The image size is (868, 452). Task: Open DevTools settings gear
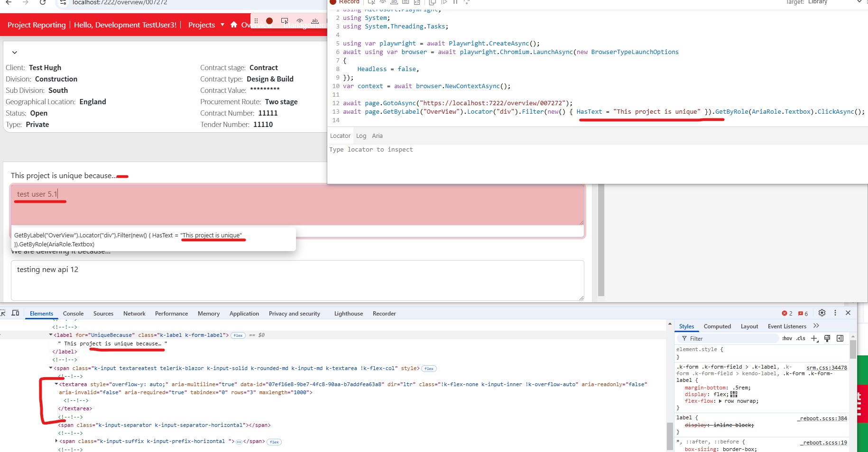tap(822, 313)
